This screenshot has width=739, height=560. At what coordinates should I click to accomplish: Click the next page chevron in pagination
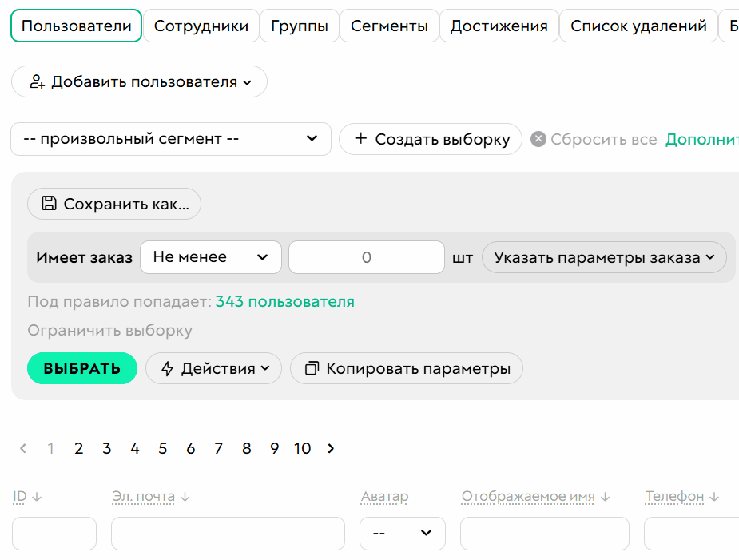pyautogui.click(x=330, y=448)
